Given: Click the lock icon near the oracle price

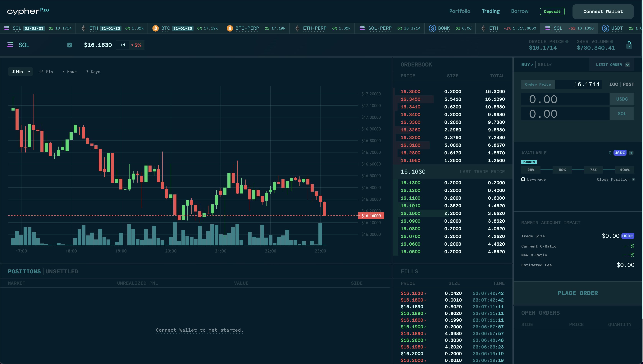Looking at the screenshot, I should tap(630, 45).
